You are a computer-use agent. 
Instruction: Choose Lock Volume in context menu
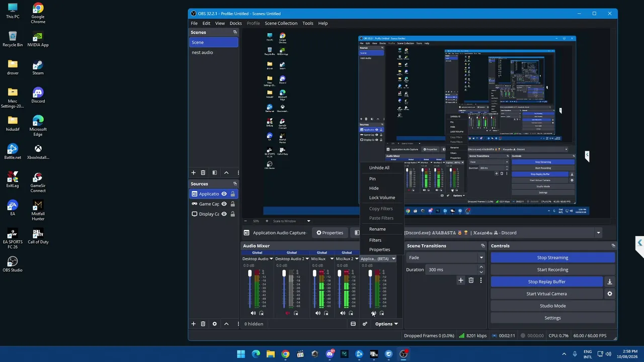(x=382, y=198)
